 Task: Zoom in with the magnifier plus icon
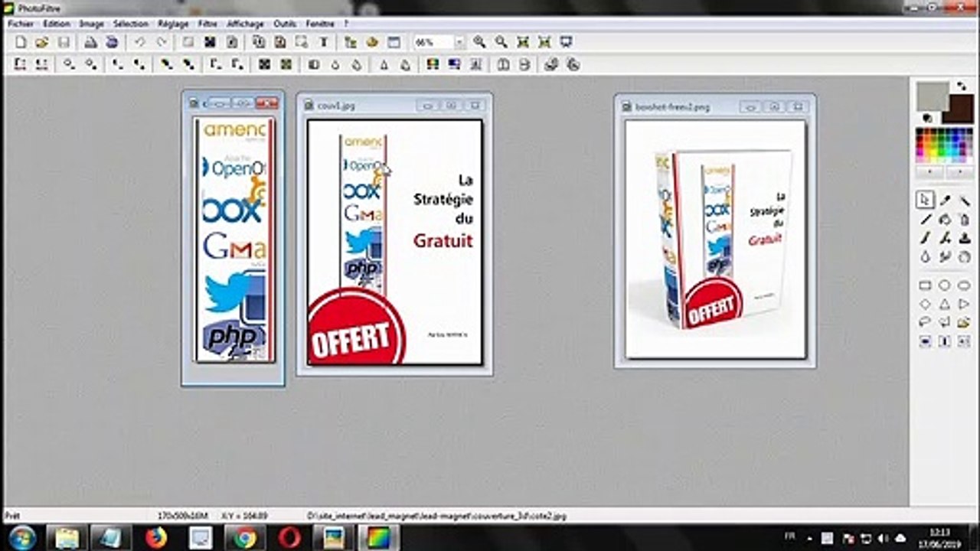479,42
